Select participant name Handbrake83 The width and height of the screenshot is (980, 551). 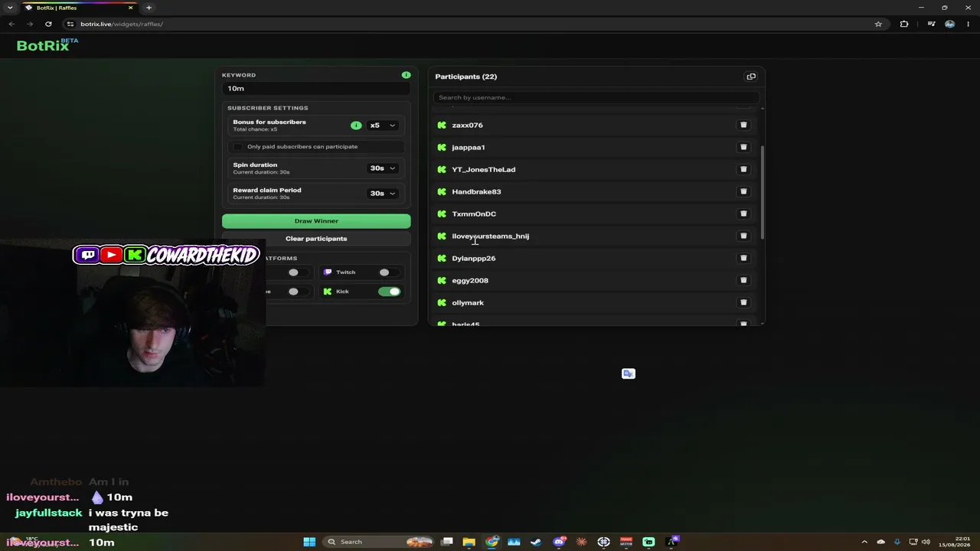pos(476,191)
